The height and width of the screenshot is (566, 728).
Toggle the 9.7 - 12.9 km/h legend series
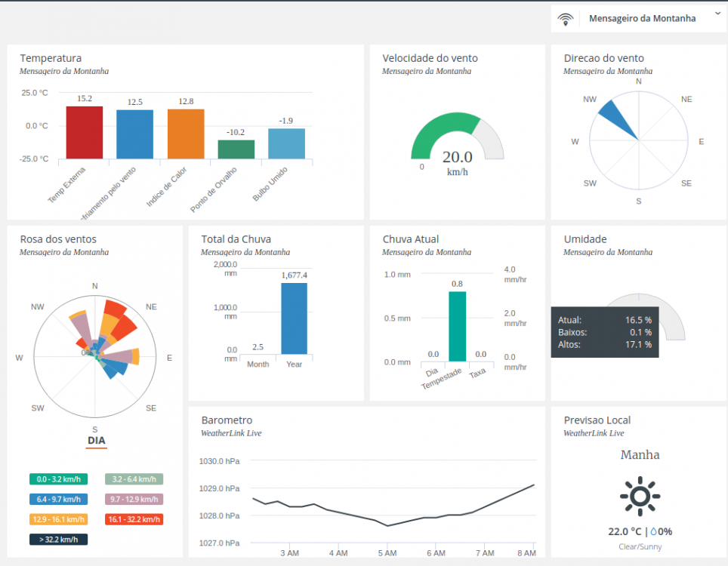(134, 500)
